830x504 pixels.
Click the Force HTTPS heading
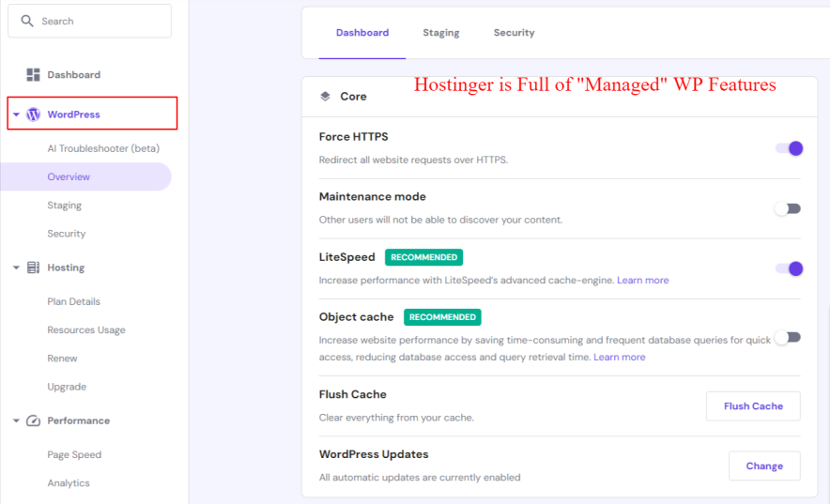(x=353, y=136)
